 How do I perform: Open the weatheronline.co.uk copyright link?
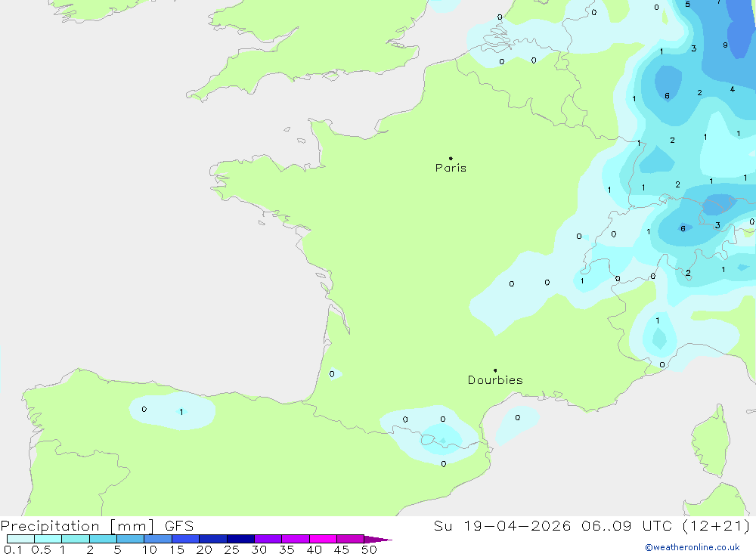click(692, 547)
